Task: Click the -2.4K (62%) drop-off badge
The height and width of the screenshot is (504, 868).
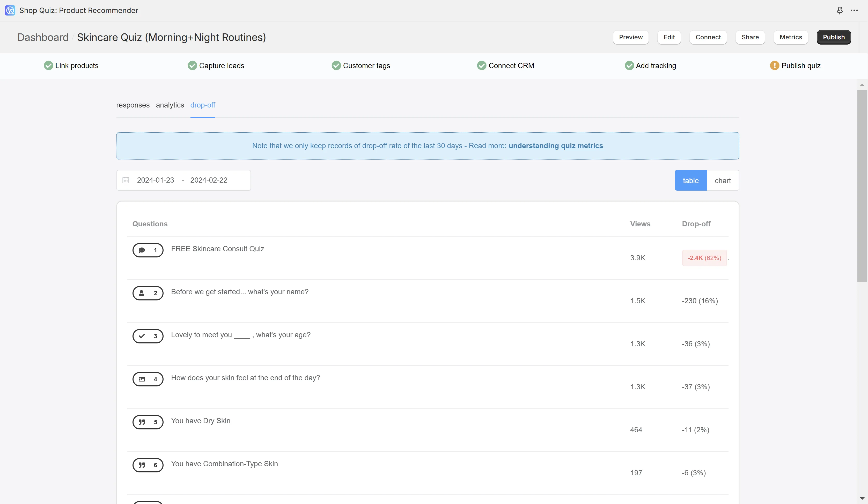Action: [x=704, y=258]
